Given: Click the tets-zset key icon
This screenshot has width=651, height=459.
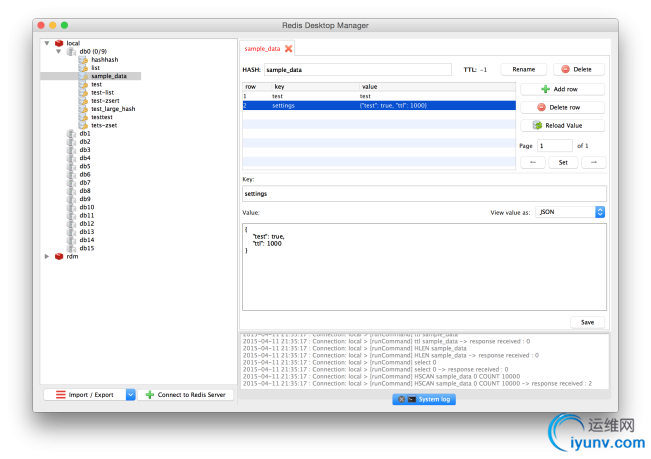Looking at the screenshot, I should [83, 125].
